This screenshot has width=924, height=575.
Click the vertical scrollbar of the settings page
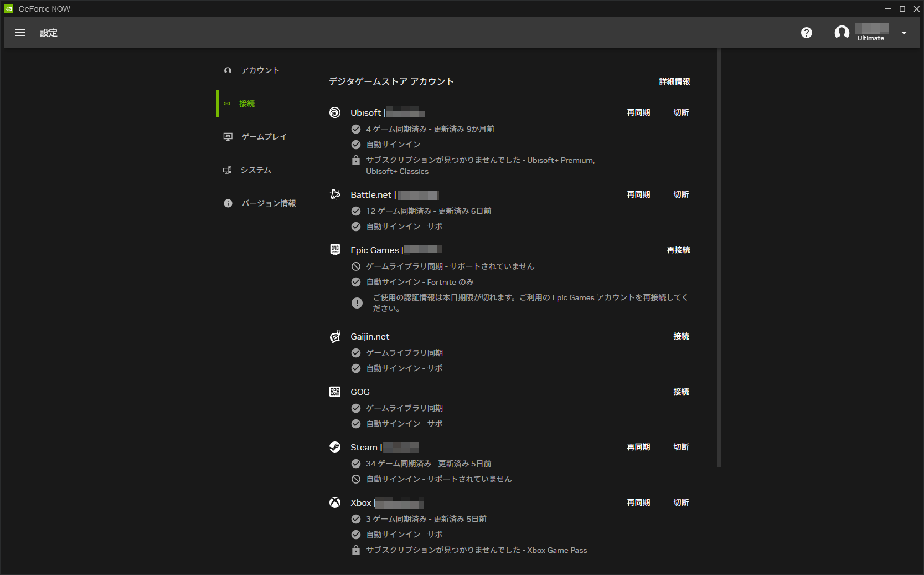pyautogui.click(x=719, y=258)
